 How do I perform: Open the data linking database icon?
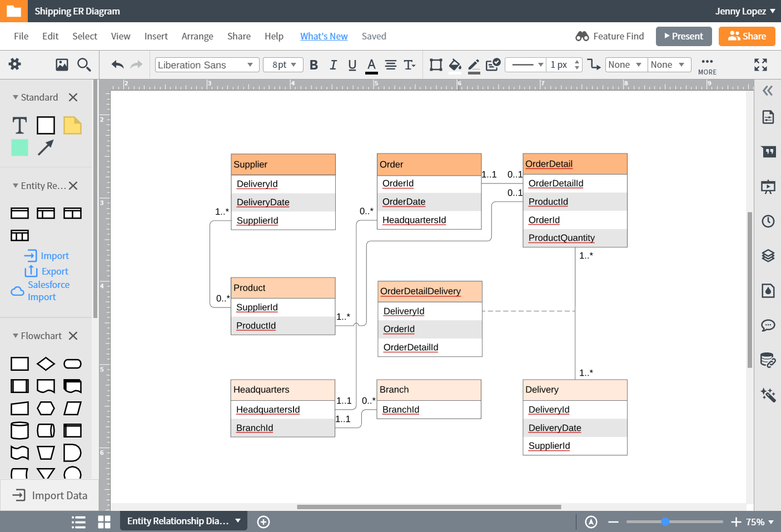coord(768,360)
